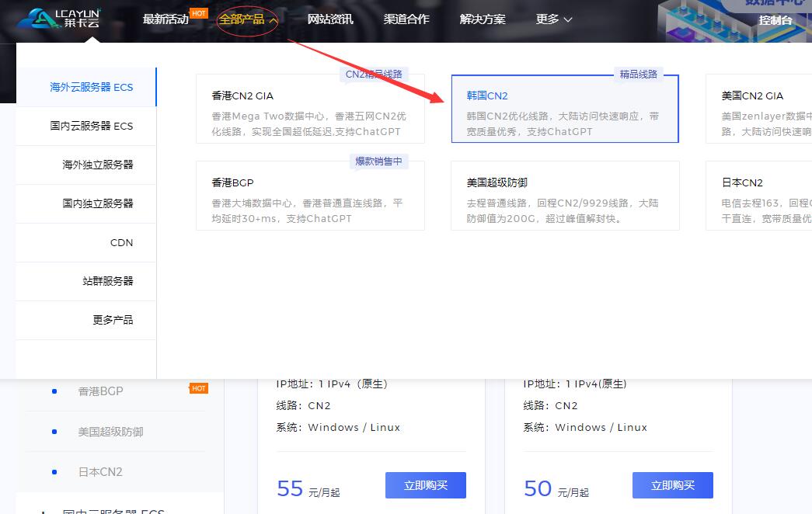Open the 香港BGP product card

310,196
